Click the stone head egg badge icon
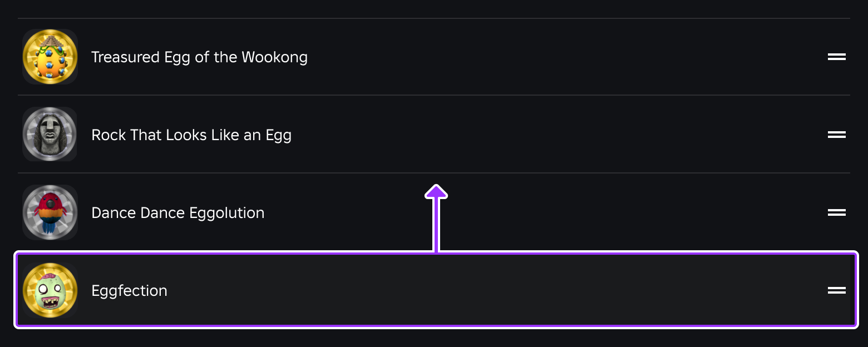Viewport: 868px width, 347px height. click(50, 135)
